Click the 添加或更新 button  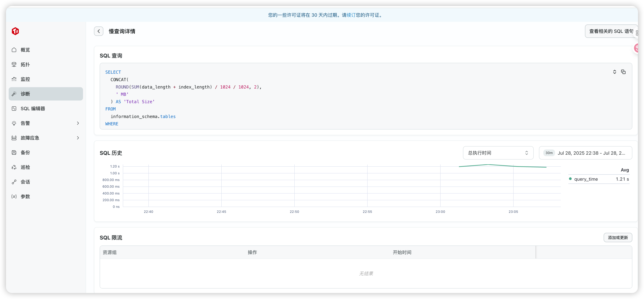point(617,237)
